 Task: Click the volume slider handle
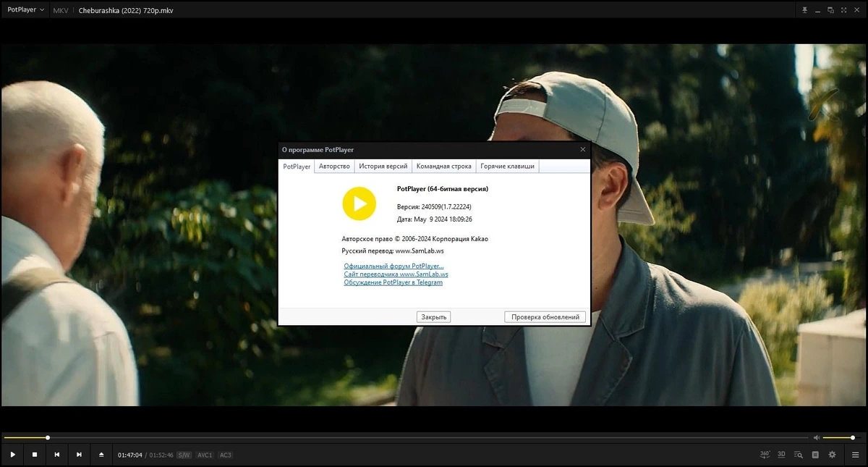(853, 437)
